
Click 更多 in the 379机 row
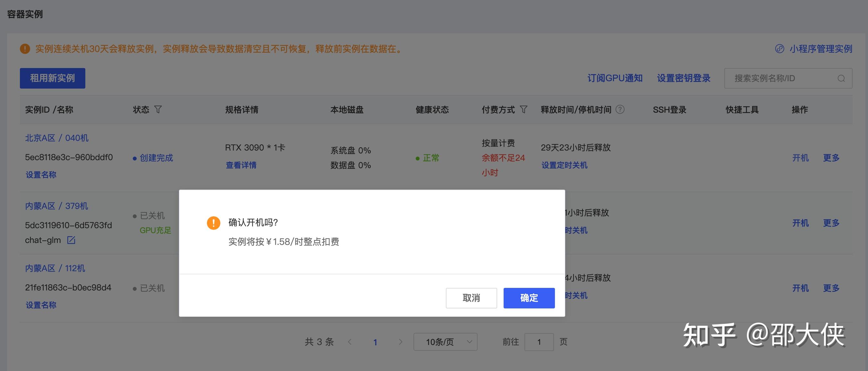coord(831,223)
